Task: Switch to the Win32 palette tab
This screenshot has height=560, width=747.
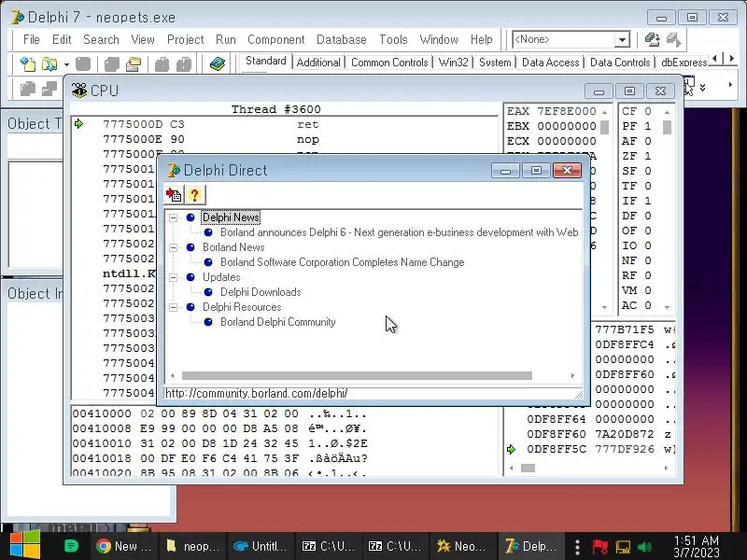Action: (453, 63)
